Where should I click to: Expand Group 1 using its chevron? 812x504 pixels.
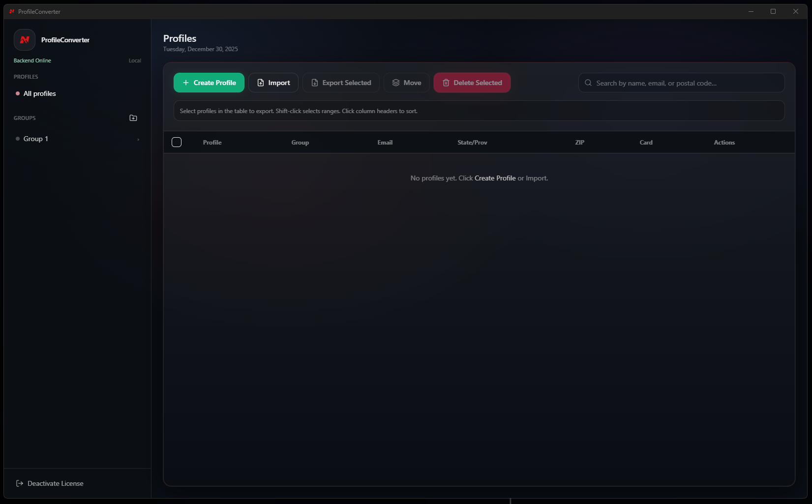(138, 140)
